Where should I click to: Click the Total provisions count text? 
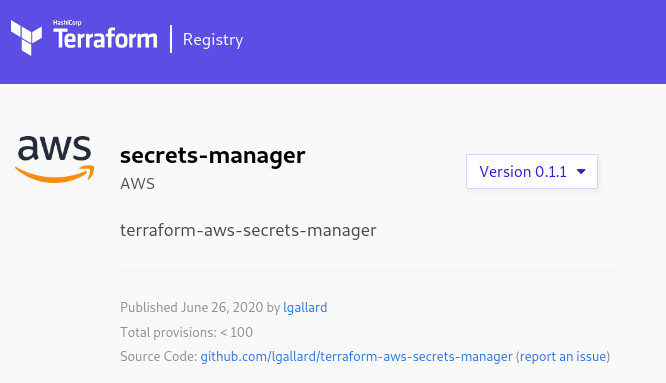click(186, 332)
